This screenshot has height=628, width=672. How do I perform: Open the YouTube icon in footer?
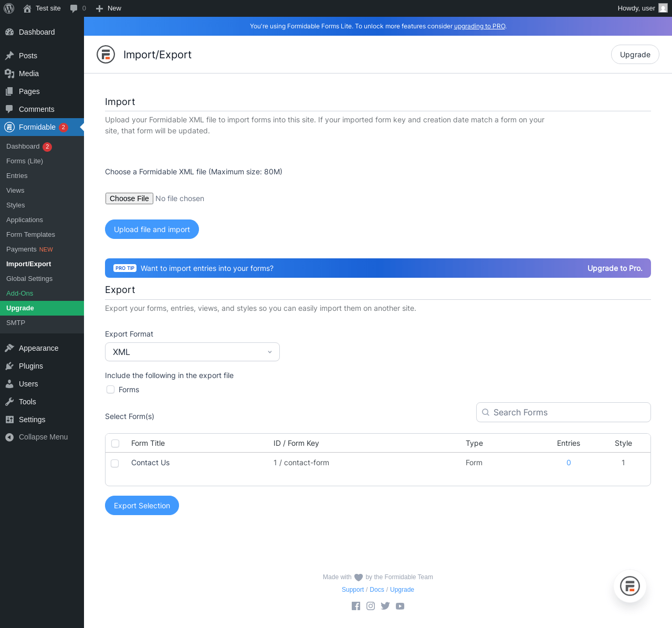pos(400,606)
